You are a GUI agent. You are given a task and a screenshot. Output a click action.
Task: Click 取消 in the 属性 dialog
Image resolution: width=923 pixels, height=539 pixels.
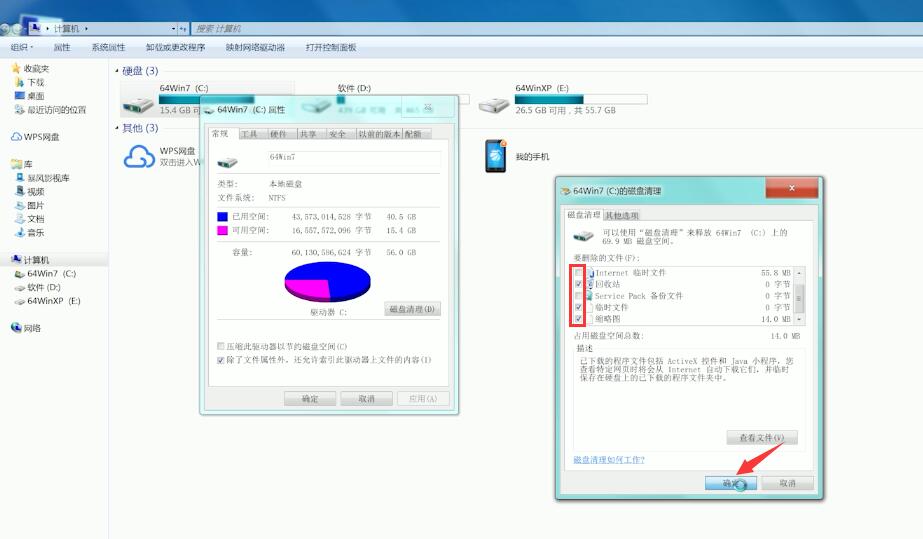(366, 398)
